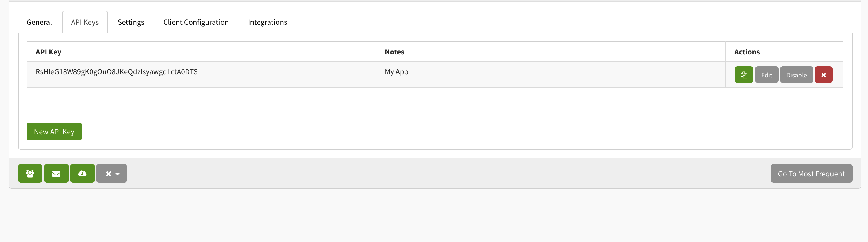Disable the My App API key

coord(796,74)
